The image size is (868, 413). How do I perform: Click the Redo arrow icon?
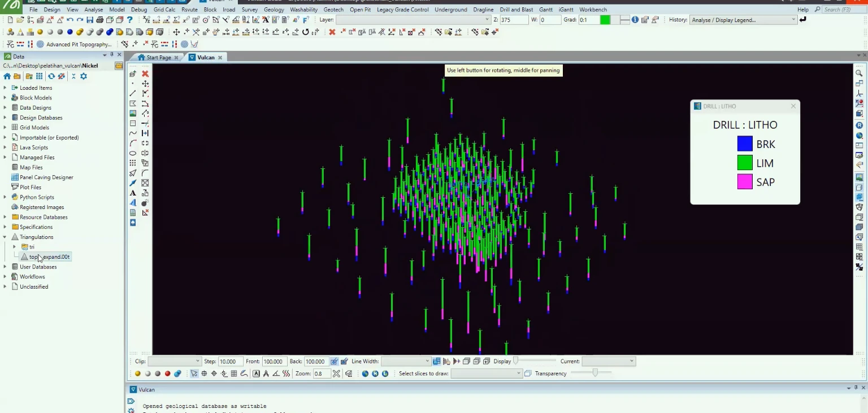click(x=80, y=20)
